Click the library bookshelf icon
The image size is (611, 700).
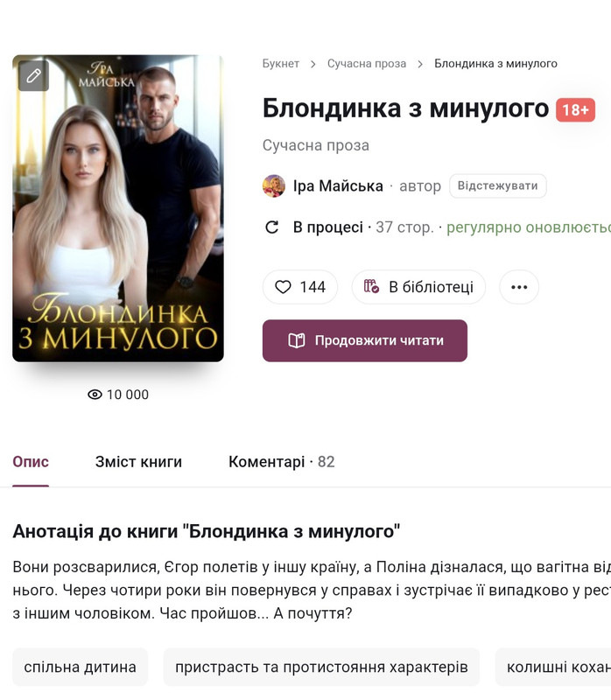[371, 287]
